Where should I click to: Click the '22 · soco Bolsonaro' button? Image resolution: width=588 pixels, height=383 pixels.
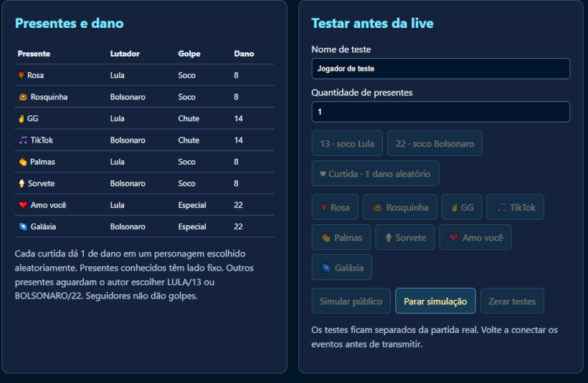(x=434, y=143)
